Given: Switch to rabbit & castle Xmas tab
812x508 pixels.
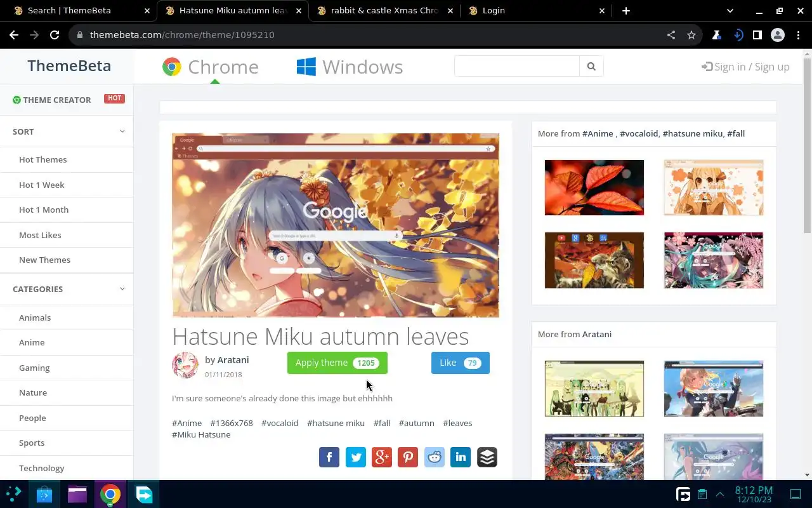Looking at the screenshot, I should [384, 11].
